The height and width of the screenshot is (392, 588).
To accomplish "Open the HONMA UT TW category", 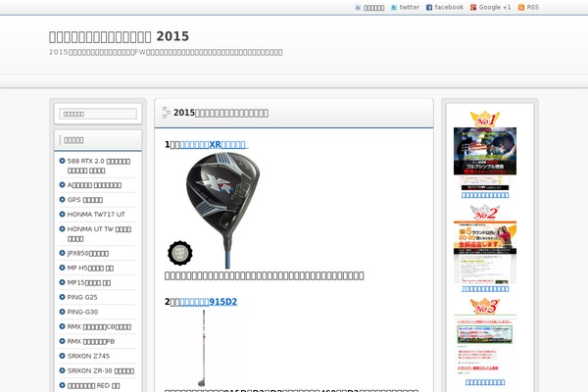I will click(99, 233).
